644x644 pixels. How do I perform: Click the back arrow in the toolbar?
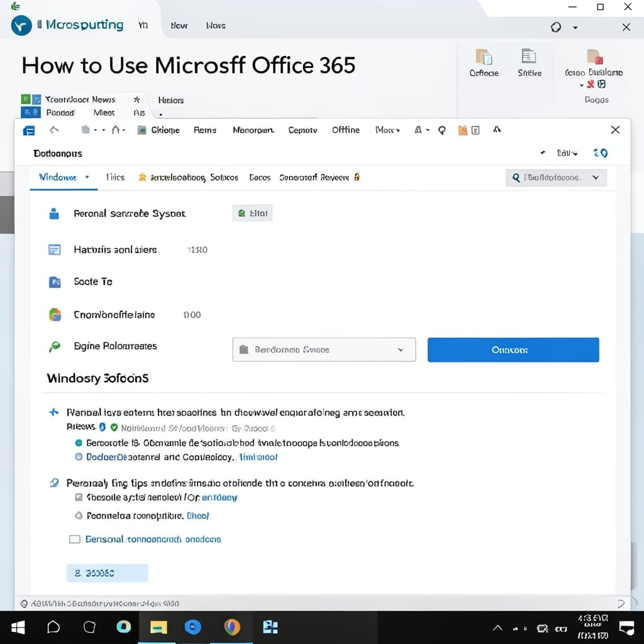54,130
